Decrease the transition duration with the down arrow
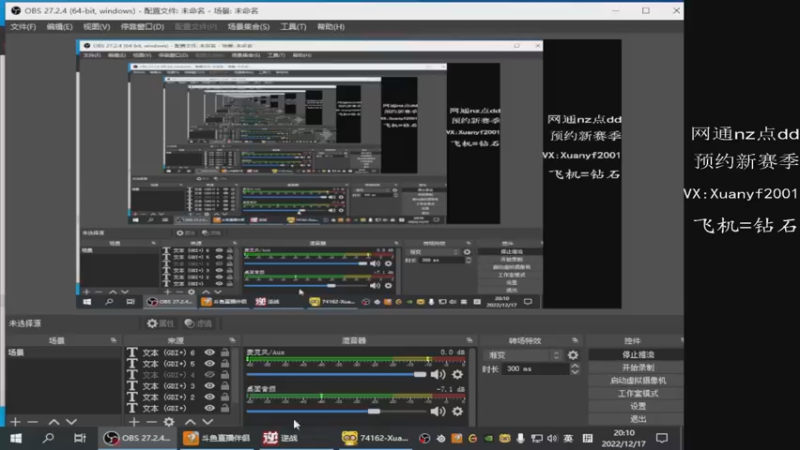800x450 pixels. click(575, 372)
